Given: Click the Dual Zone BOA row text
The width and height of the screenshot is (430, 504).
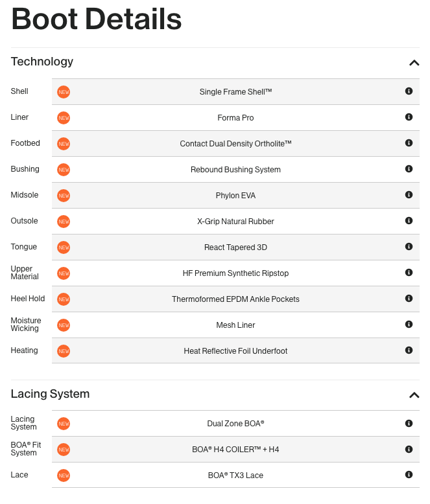Looking at the screenshot, I should (235, 424).
